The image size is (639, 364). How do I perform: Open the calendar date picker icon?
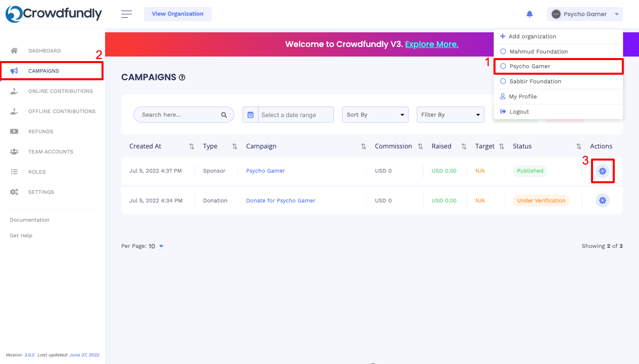251,115
